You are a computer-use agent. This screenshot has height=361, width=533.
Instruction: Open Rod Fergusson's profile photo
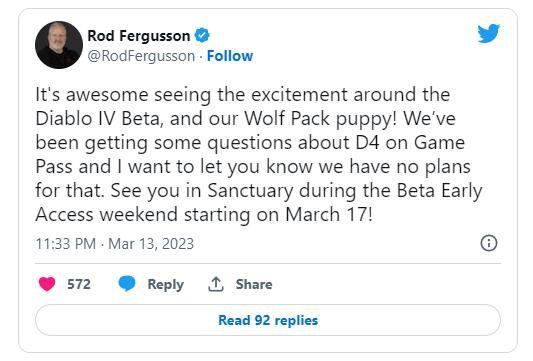click(59, 45)
